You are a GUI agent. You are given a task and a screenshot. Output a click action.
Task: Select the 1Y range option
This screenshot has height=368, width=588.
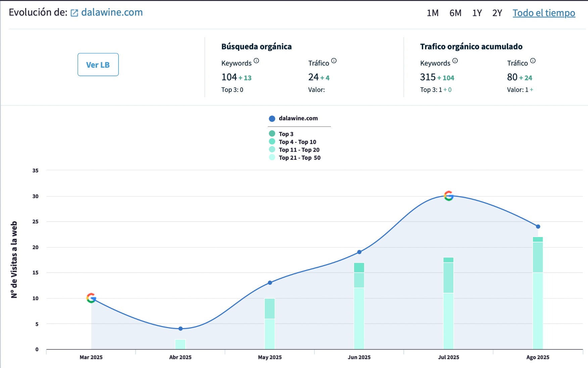(477, 13)
